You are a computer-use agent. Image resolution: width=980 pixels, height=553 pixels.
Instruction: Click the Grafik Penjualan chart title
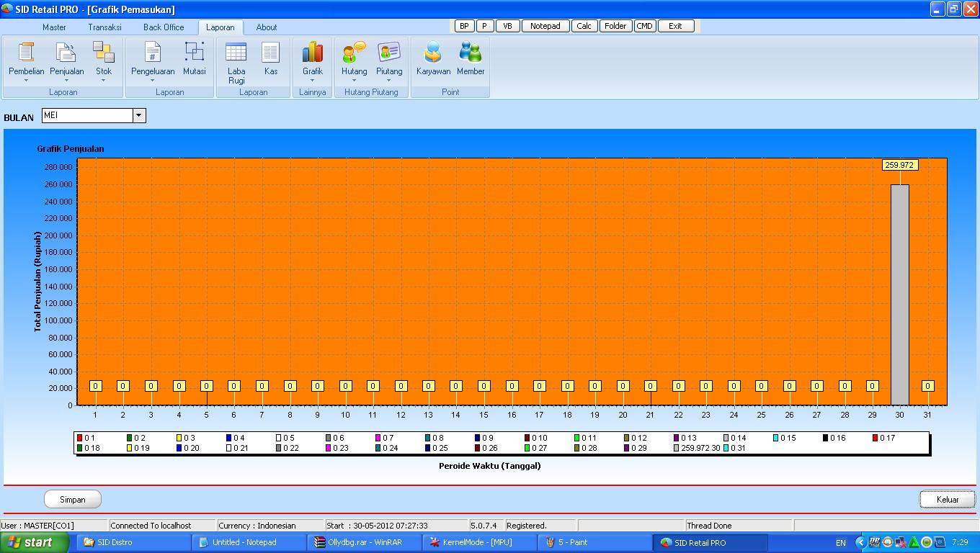71,149
